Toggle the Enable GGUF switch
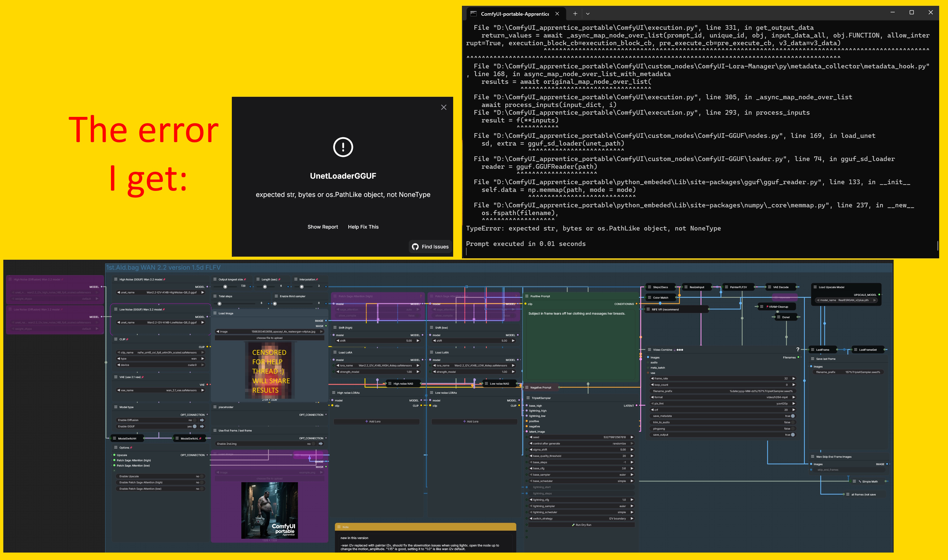948x560 pixels. pyautogui.click(x=195, y=427)
